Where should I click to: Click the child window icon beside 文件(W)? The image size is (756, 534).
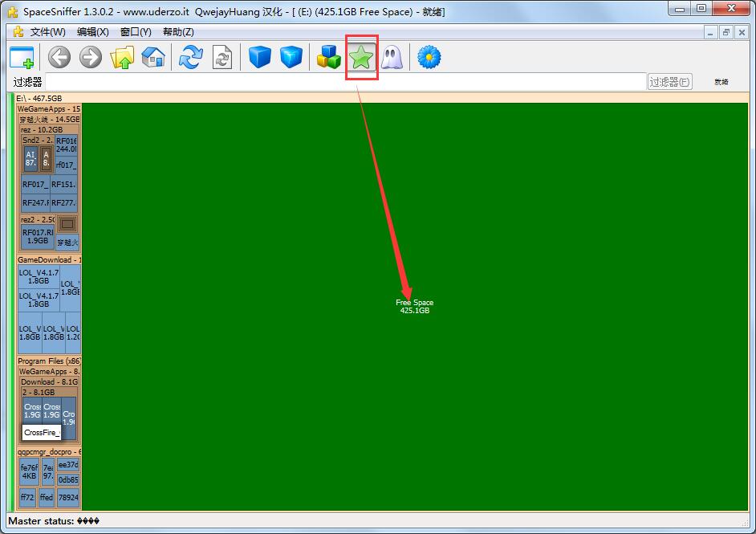pos(18,32)
